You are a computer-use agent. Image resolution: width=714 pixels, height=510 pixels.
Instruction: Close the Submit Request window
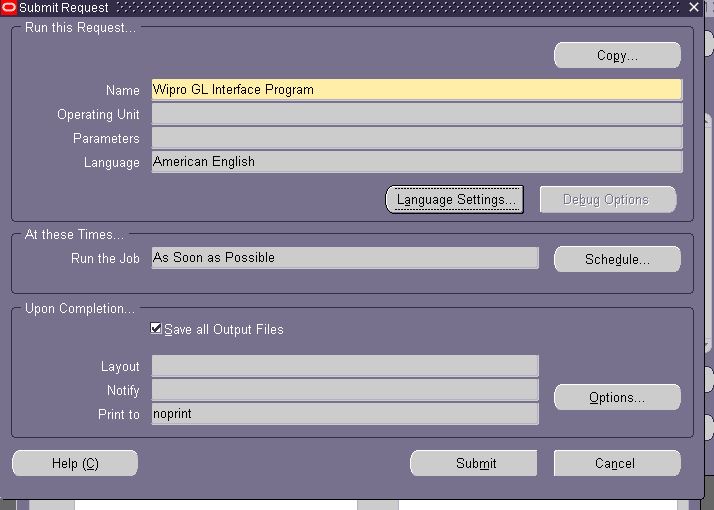click(x=694, y=7)
